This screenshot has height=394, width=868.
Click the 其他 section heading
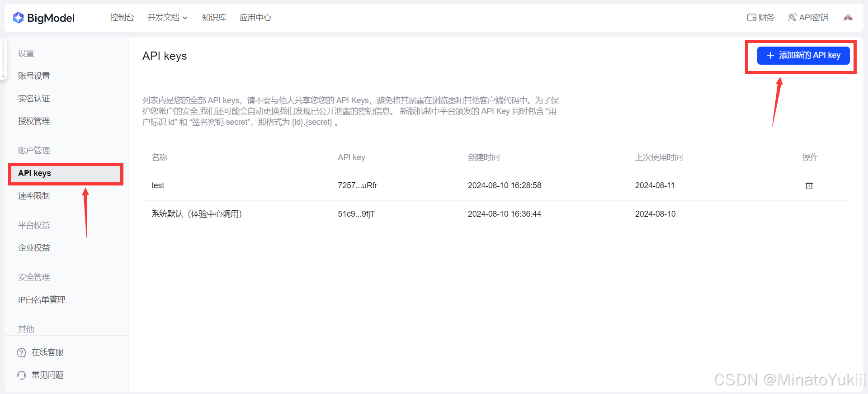click(x=26, y=329)
